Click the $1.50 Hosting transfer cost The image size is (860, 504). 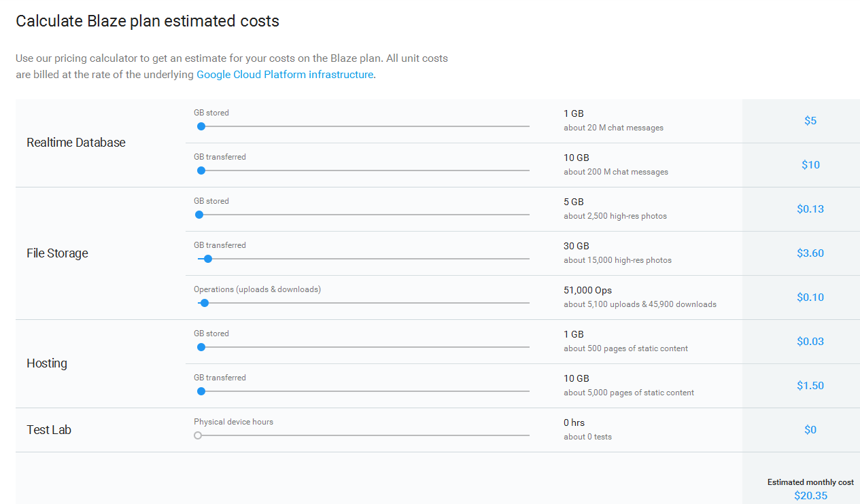pos(810,386)
